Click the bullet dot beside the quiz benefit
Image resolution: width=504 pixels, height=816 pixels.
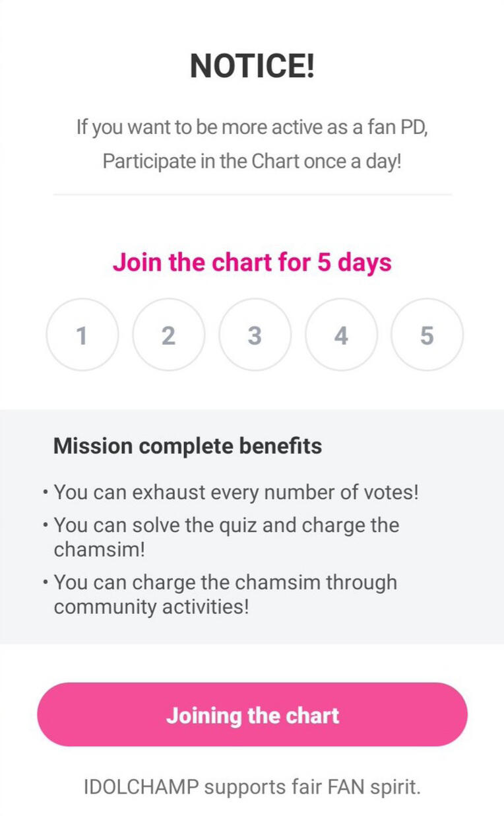point(44,526)
